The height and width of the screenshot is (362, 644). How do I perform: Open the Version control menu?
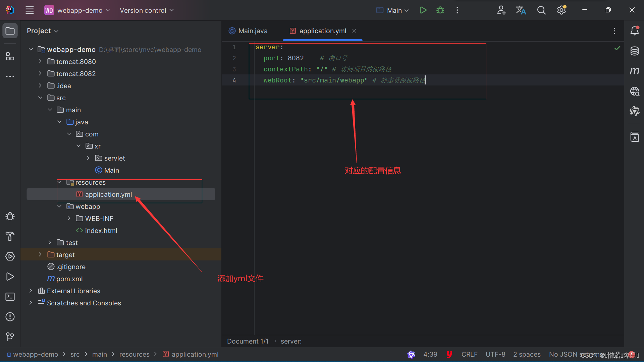147,10
